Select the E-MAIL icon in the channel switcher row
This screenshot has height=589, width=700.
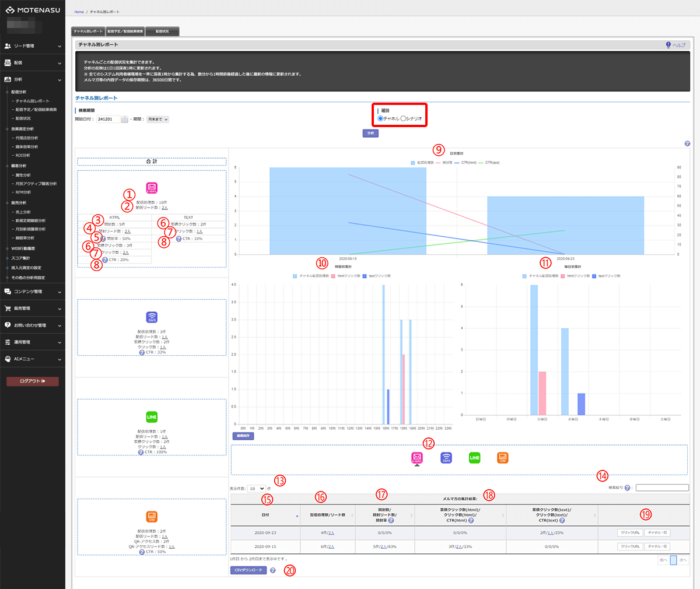[416, 458]
